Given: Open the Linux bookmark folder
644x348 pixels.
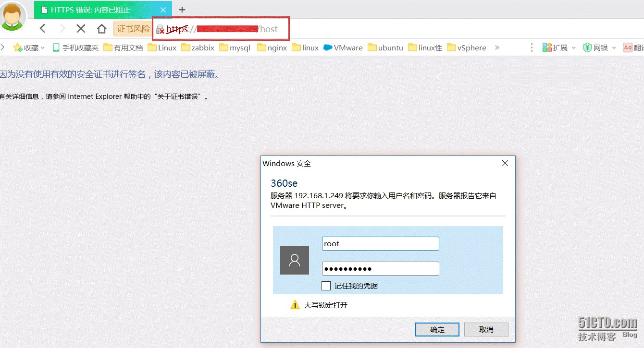Looking at the screenshot, I should [x=162, y=48].
